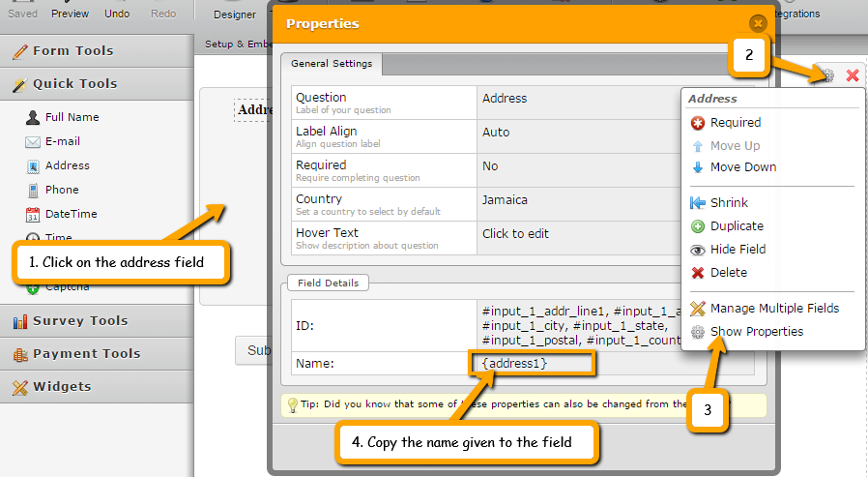Choose Duplicate from the Address menu
Viewport: 868px width, 477px height.
736,225
